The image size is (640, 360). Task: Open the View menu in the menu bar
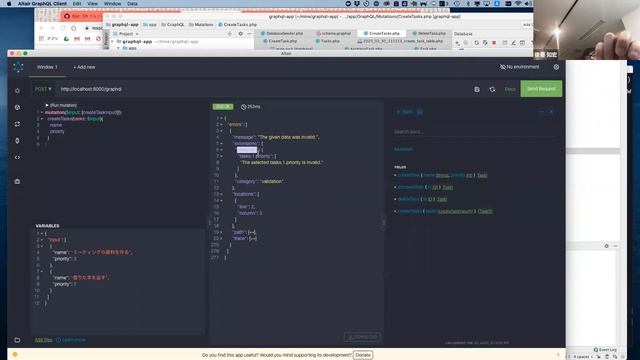(x=92, y=4)
